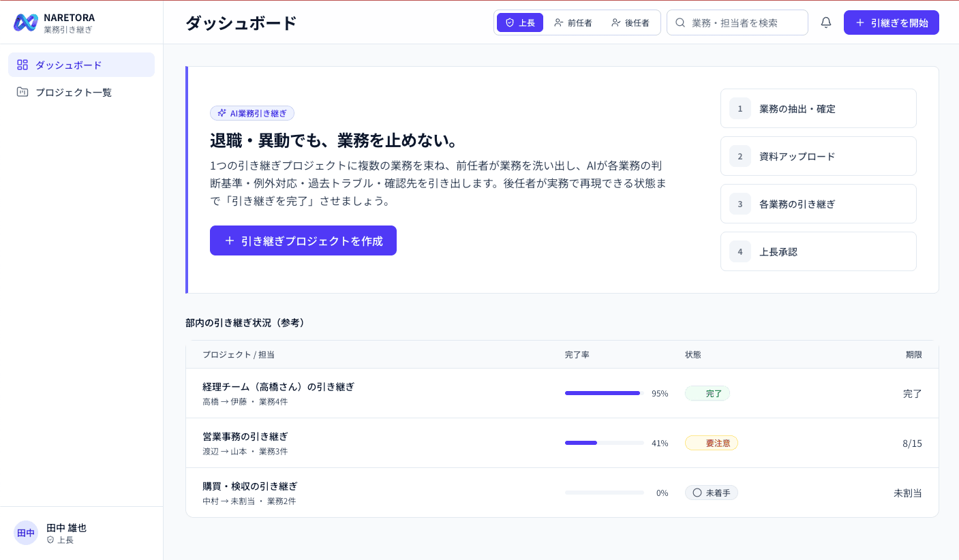Click the circle icon in 未着手 status
The image size is (959, 560).
(697, 493)
